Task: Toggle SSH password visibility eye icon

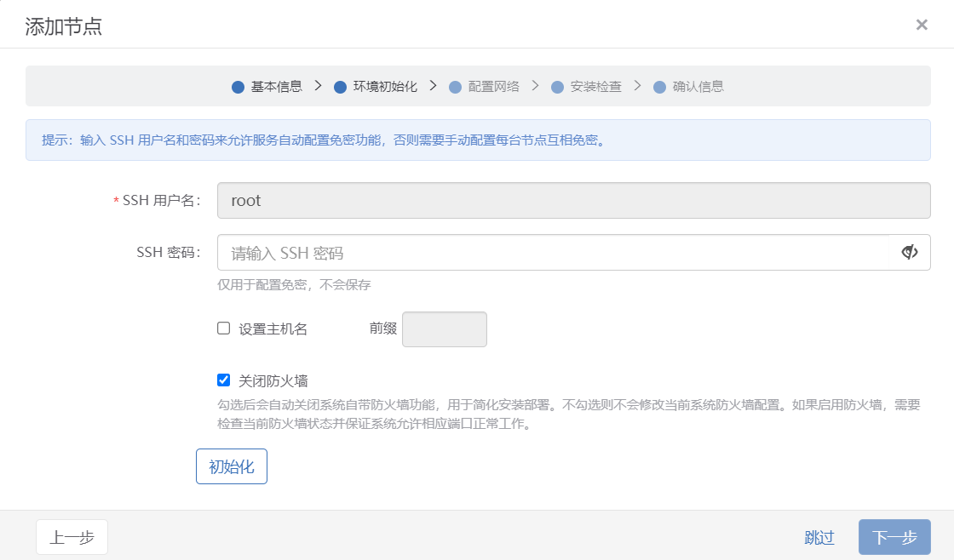Action: [910, 252]
